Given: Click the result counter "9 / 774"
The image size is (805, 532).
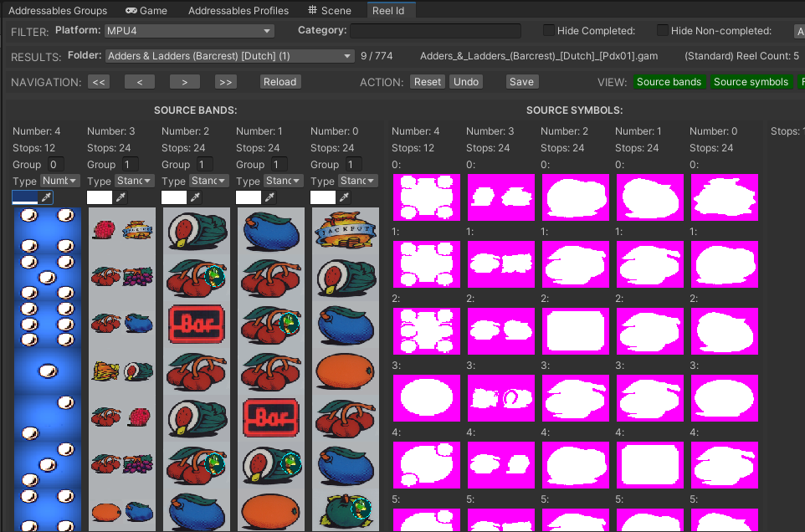Looking at the screenshot, I should (377, 56).
